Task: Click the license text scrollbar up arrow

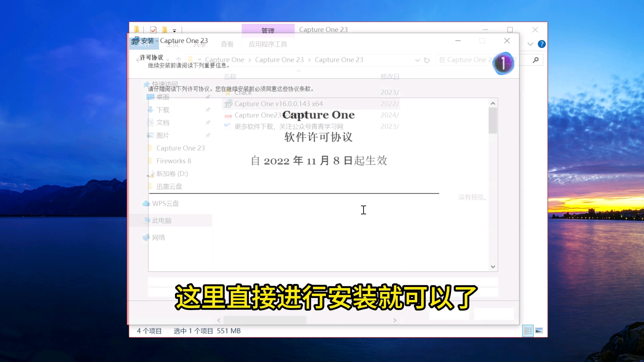Action: pyautogui.click(x=493, y=103)
